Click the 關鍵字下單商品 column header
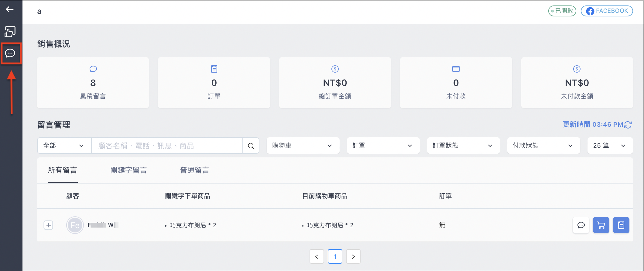 188,196
